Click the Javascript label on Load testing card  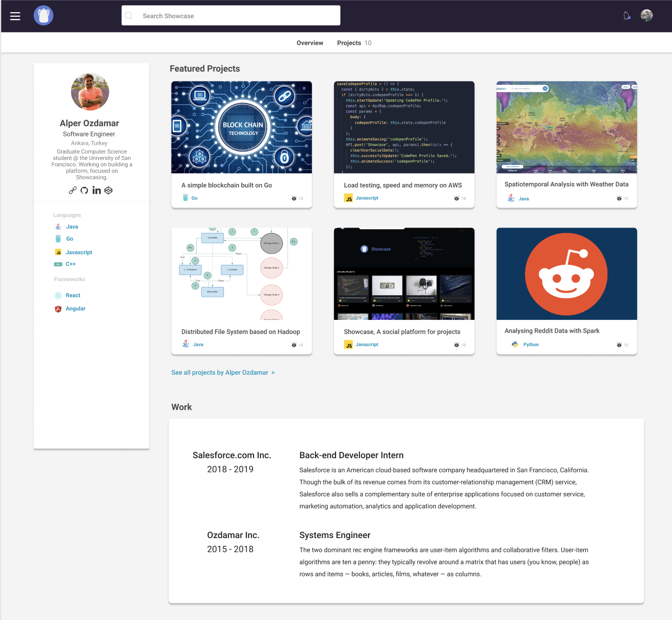point(367,198)
